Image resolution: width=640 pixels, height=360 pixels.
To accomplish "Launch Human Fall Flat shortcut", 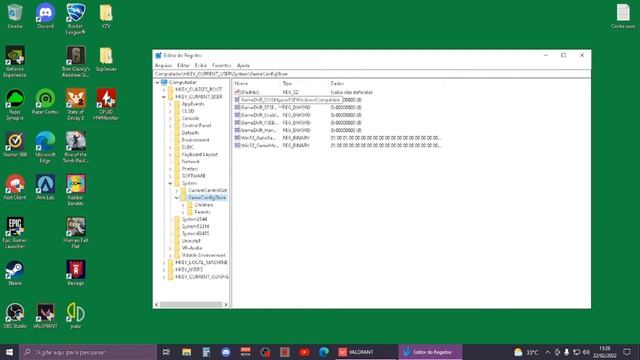I will tap(76, 233).
